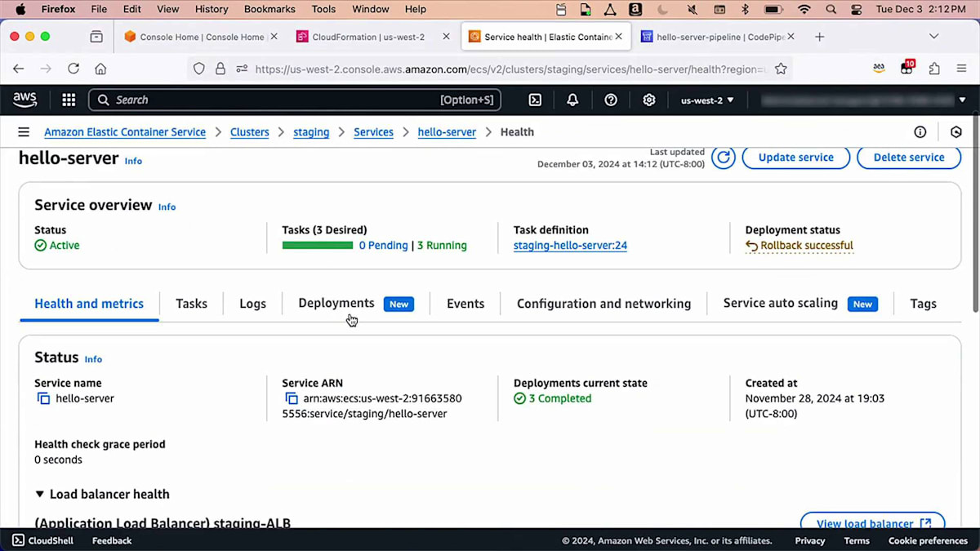Open the Info link beside Service overview

click(x=167, y=207)
